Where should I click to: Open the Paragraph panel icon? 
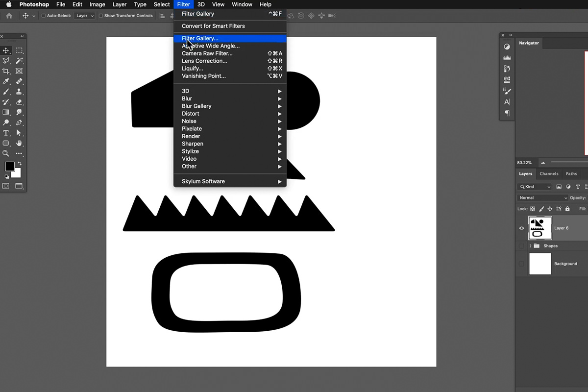click(x=507, y=113)
